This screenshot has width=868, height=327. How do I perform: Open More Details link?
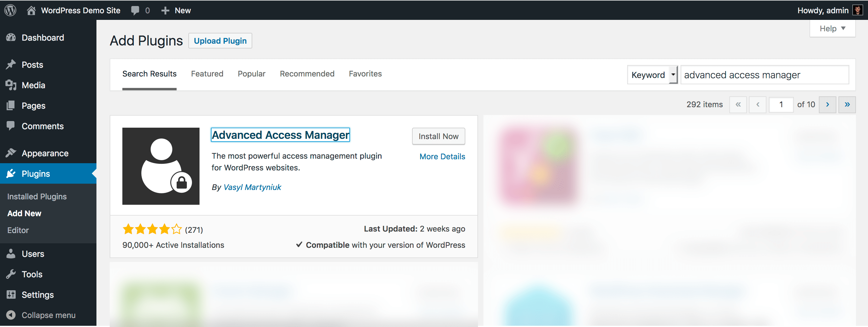click(442, 157)
